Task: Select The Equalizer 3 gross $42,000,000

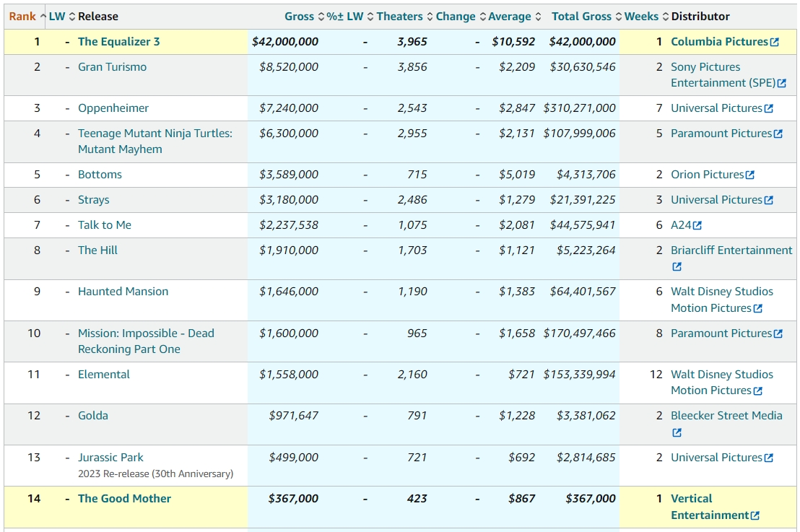Action: pos(285,42)
